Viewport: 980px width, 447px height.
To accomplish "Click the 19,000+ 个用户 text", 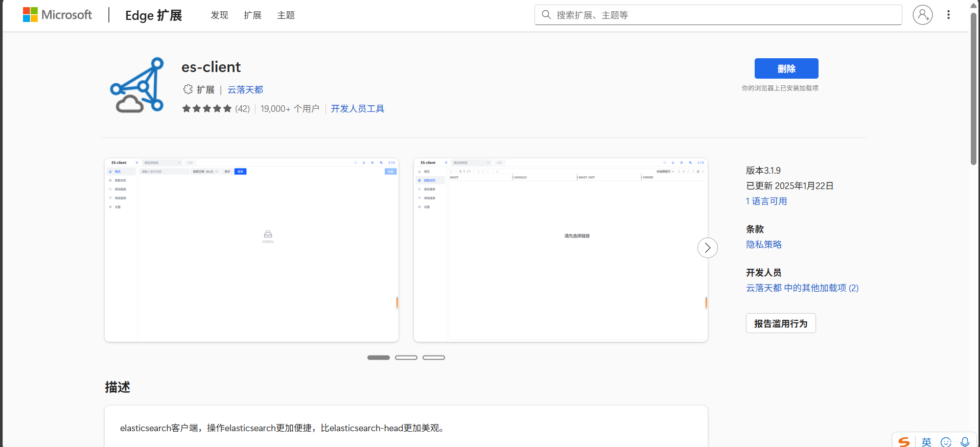I will click(290, 109).
